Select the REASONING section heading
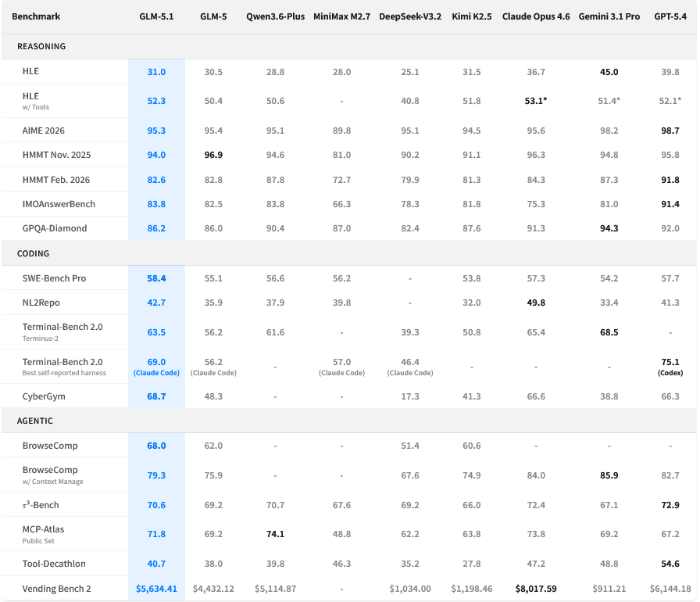 pos(41,46)
